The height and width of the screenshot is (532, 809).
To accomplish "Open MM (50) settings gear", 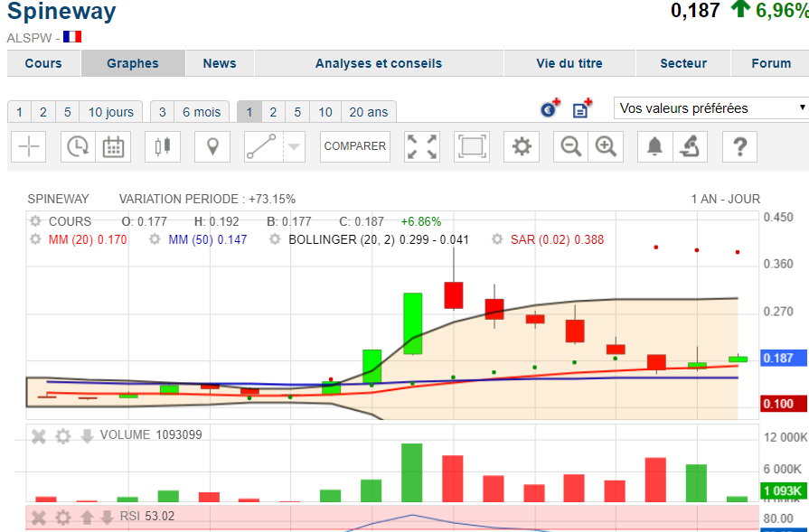I will coord(155,239).
